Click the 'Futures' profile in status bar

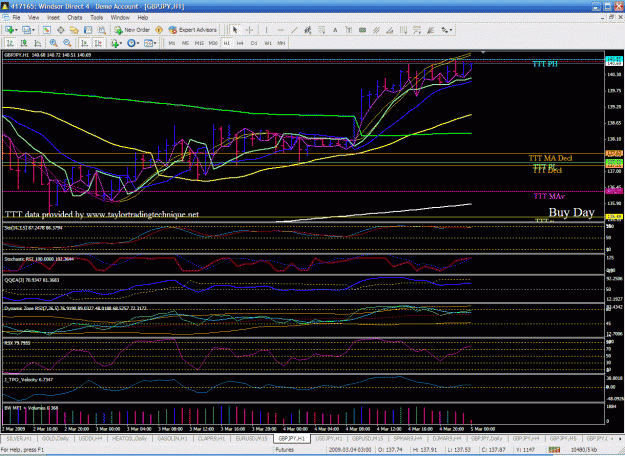(x=285, y=450)
